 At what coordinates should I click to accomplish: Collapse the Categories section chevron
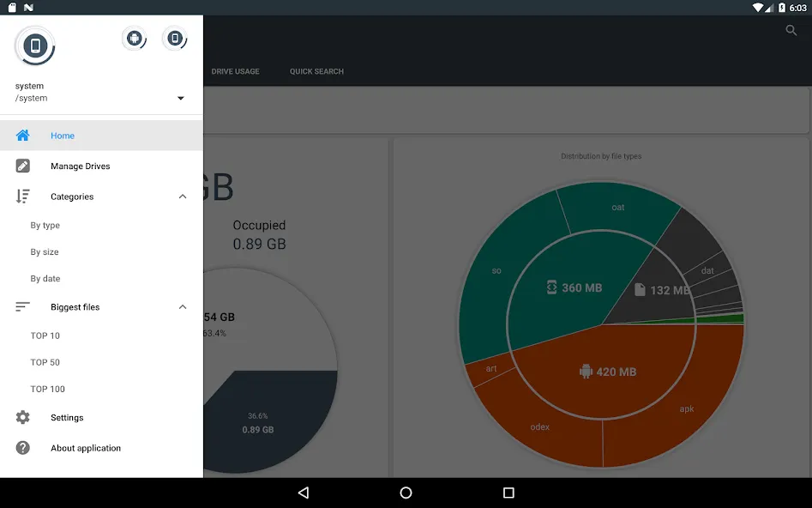pyautogui.click(x=183, y=197)
